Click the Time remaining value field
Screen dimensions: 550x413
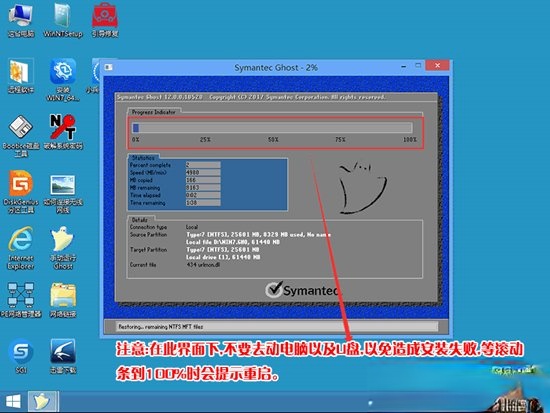pos(203,203)
